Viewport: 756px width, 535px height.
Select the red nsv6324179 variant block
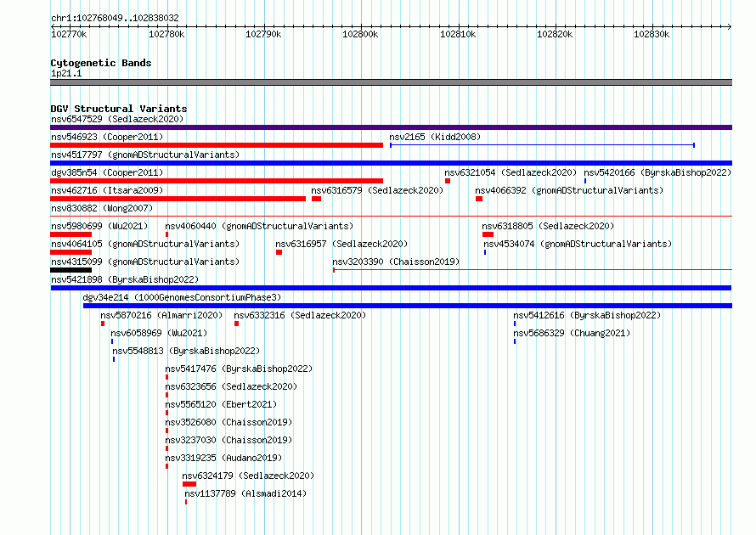coord(189,484)
